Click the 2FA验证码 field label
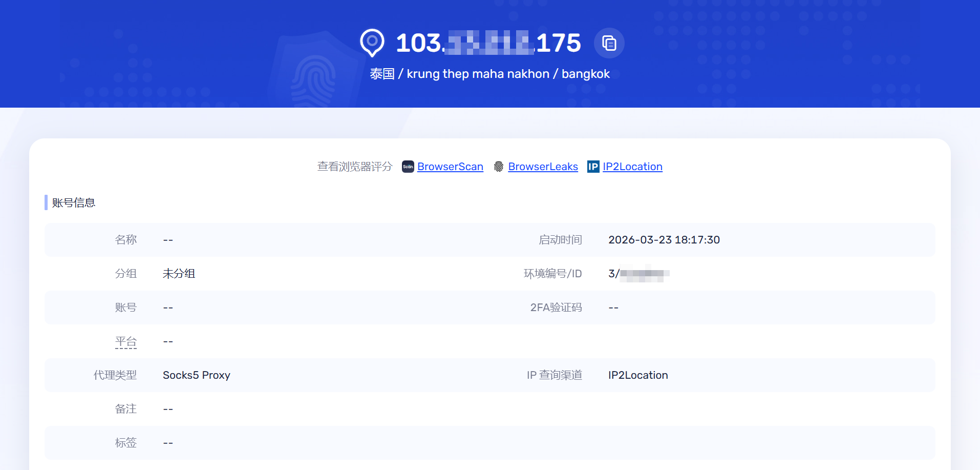 [x=556, y=308]
